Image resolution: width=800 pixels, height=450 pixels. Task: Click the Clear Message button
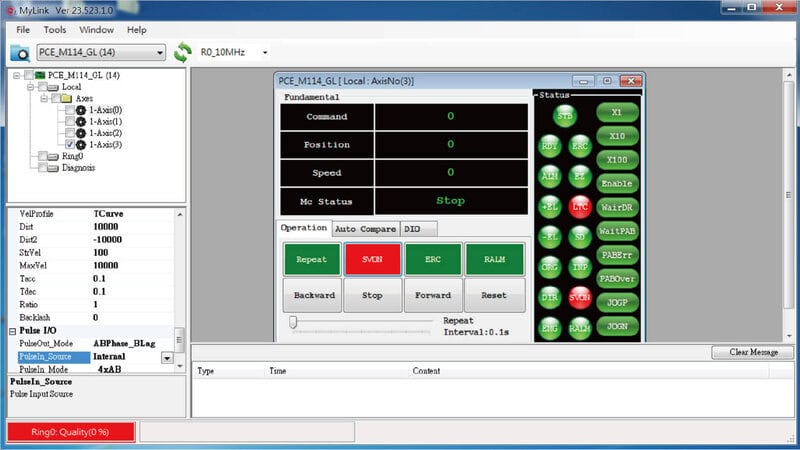753,352
